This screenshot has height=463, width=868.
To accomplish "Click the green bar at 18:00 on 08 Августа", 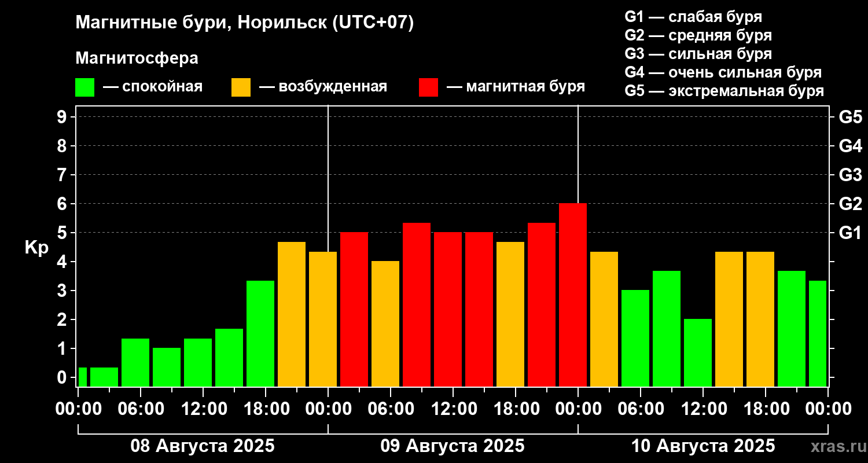I will [260, 333].
